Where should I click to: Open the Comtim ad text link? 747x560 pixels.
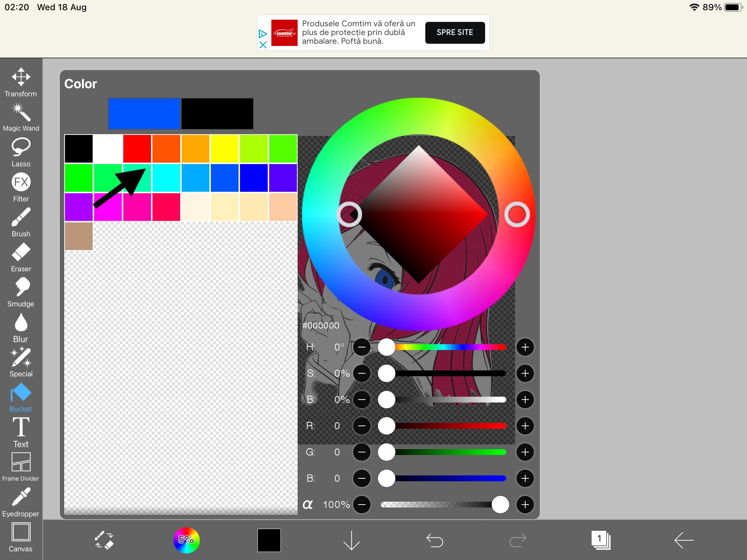[x=359, y=32]
